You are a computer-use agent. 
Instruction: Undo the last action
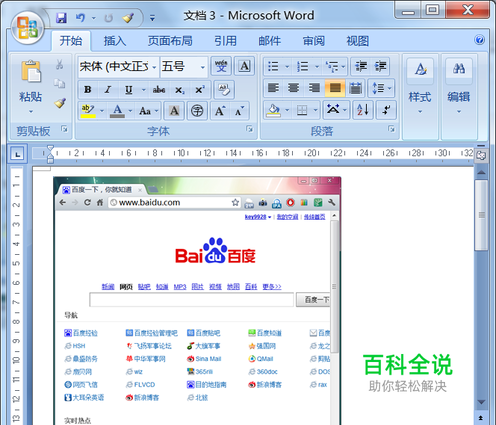80,18
